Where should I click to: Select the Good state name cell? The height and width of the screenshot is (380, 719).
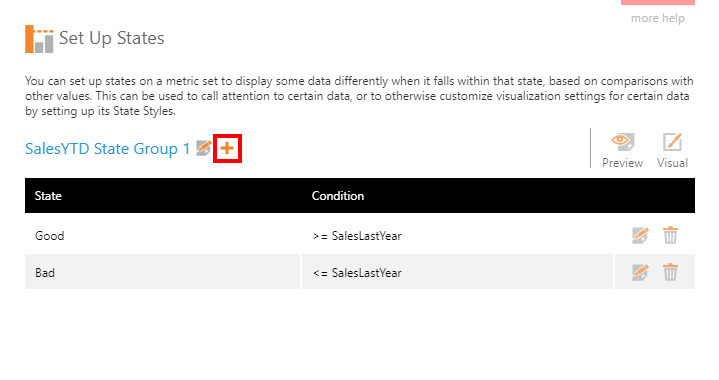point(162,236)
